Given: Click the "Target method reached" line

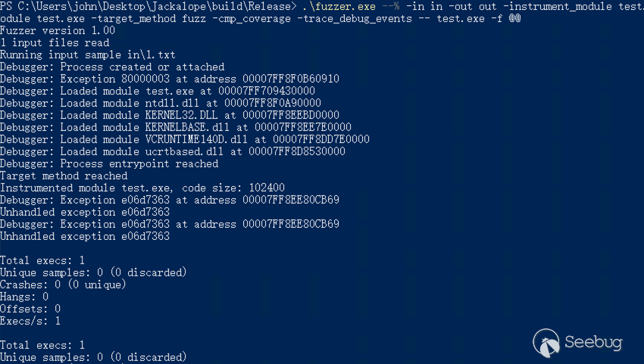Looking at the screenshot, I should [x=64, y=176].
